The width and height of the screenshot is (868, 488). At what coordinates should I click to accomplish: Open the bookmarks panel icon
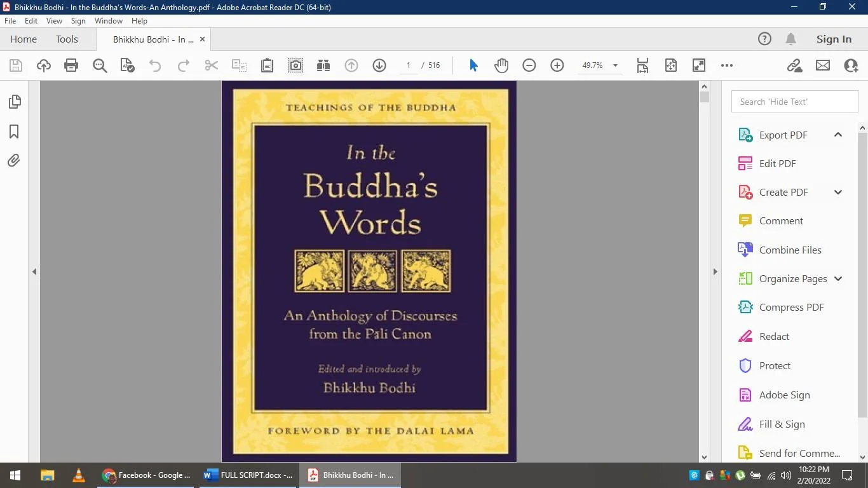[14, 132]
